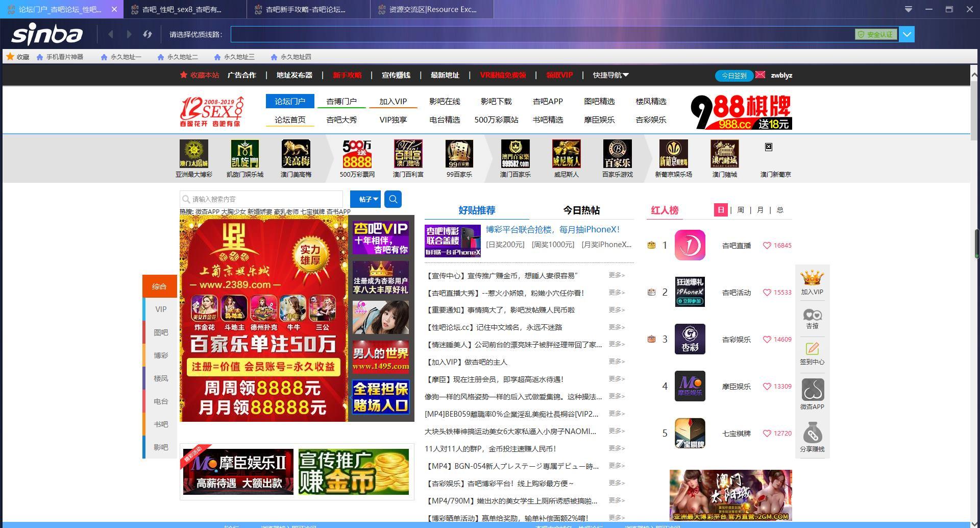Open 论坛首页 navigation item
Image resolution: width=980 pixels, height=528 pixels.
pos(290,119)
